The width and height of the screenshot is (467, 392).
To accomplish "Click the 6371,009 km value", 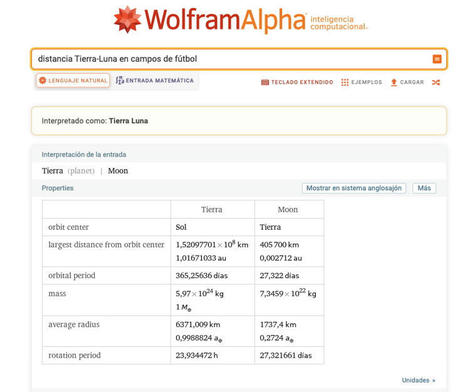I will [x=198, y=324].
